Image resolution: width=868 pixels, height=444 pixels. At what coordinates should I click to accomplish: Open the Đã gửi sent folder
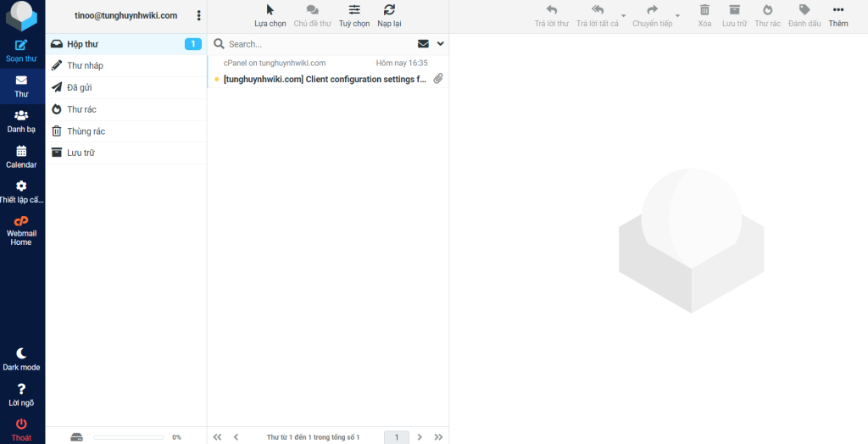126,87
